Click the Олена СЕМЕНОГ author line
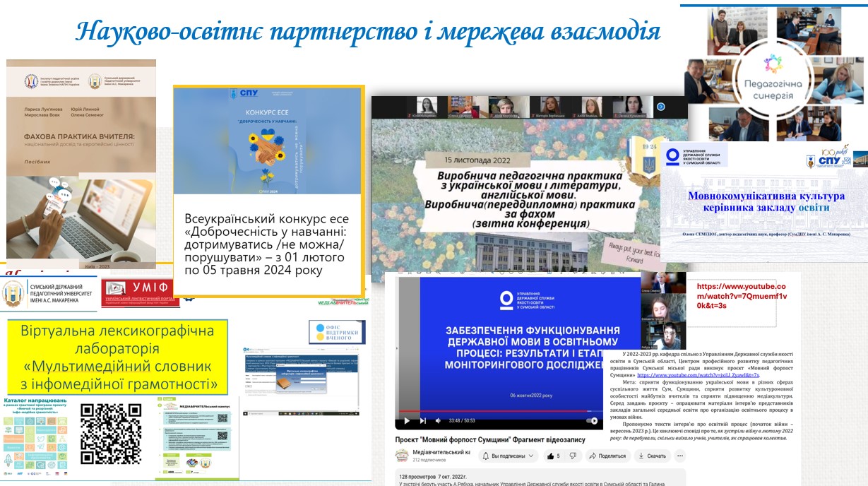The height and width of the screenshot is (486, 868). [x=766, y=233]
